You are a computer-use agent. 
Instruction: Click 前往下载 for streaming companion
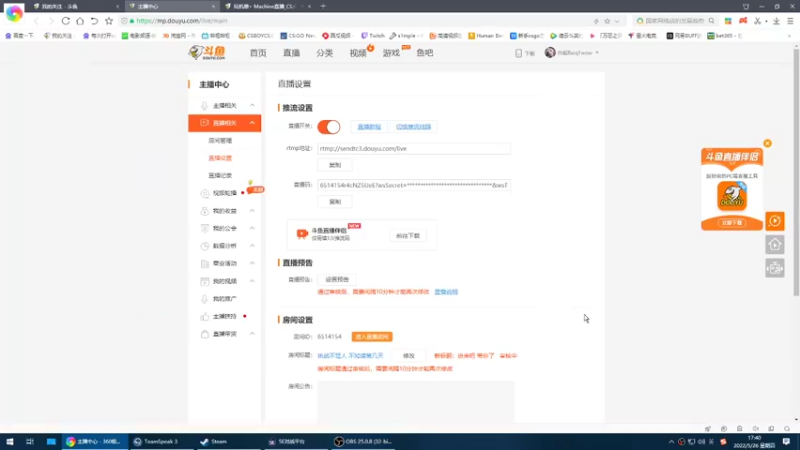pos(408,236)
